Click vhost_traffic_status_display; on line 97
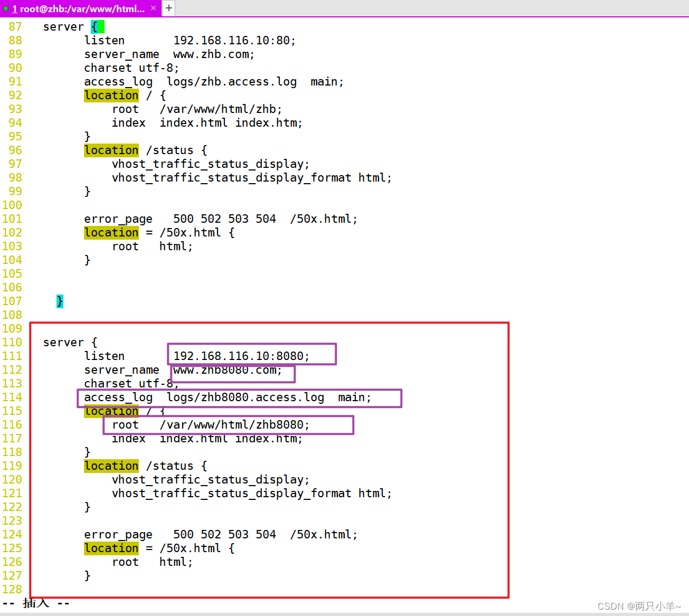This screenshot has width=689, height=616. tap(211, 164)
